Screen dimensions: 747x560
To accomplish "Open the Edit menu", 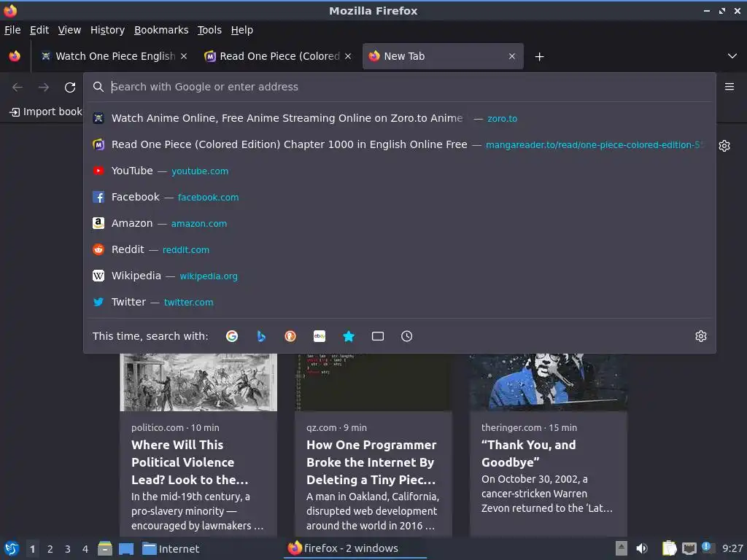I will coord(39,30).
